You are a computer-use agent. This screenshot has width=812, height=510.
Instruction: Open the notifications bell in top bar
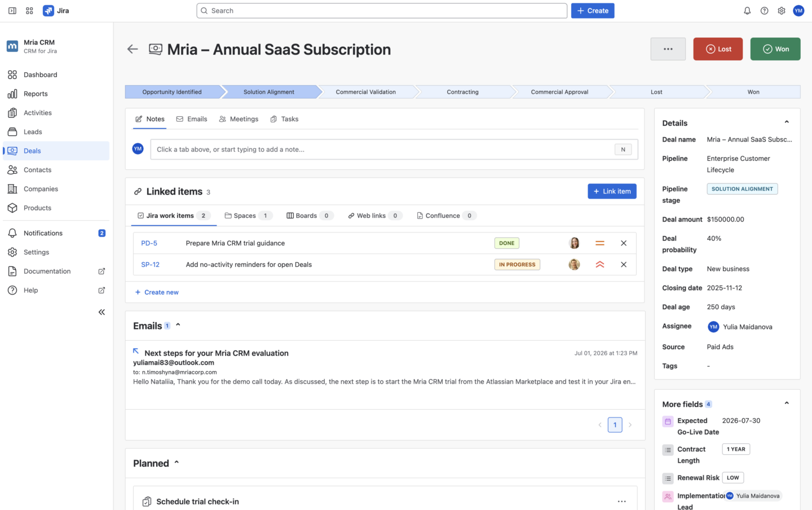pos(747,11)
